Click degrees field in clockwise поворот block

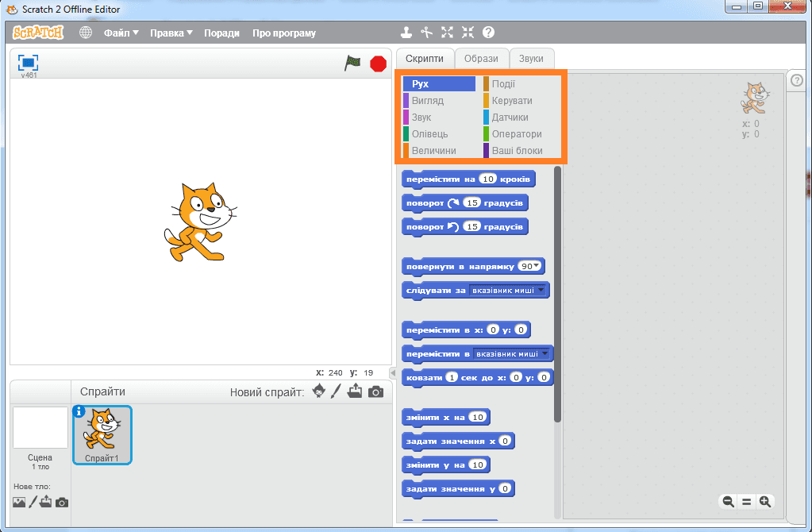point(471,203)
